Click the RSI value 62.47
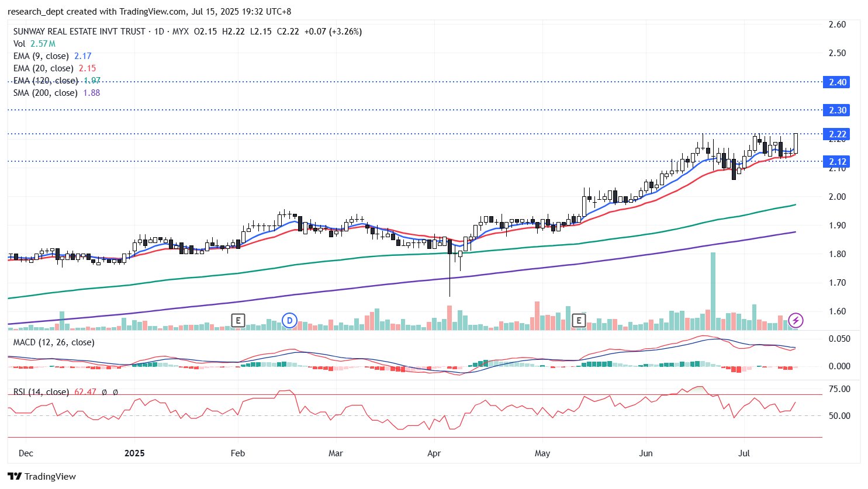Image resolution: width=868 pixels, height=489 pixels. [85, 392]
